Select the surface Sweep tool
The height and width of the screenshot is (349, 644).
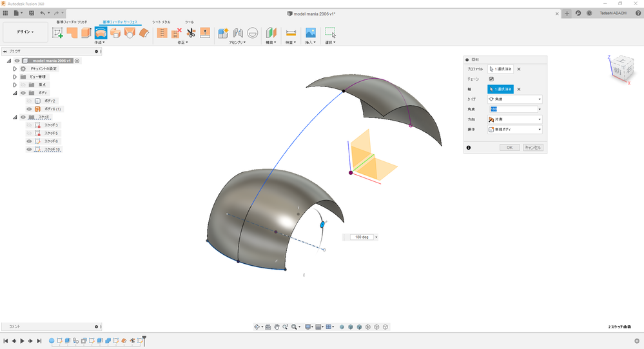(x=115, y=33)
